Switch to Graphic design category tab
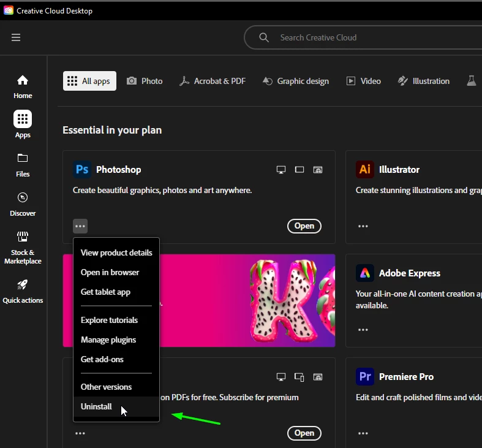 pos(296,81)
